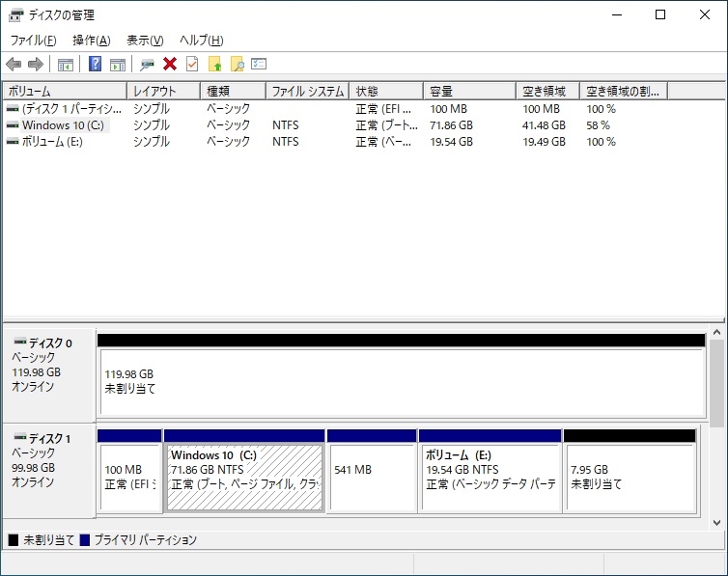Click 19.49 GB free space cell
Image resolution: width=728 pixels, height=576 pixels.
(545, 142)
